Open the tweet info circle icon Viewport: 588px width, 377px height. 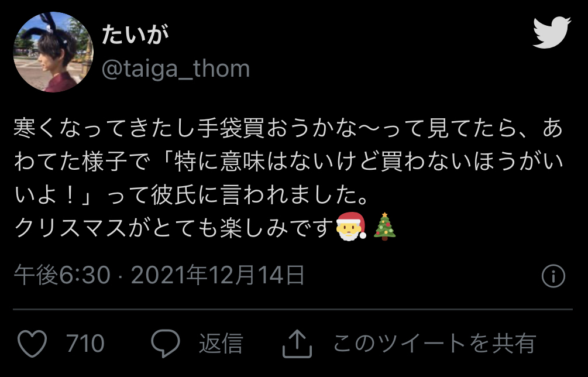(x=553, y=276)
